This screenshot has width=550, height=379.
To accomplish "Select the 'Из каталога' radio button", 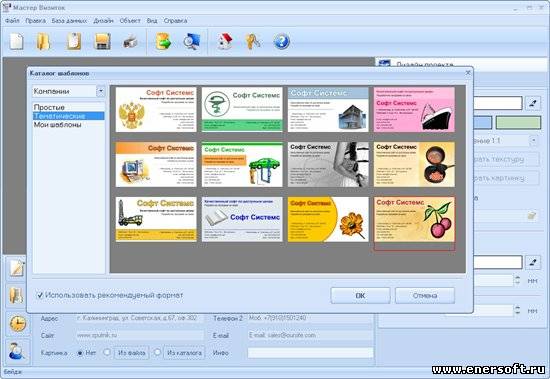I will [157, 352].
